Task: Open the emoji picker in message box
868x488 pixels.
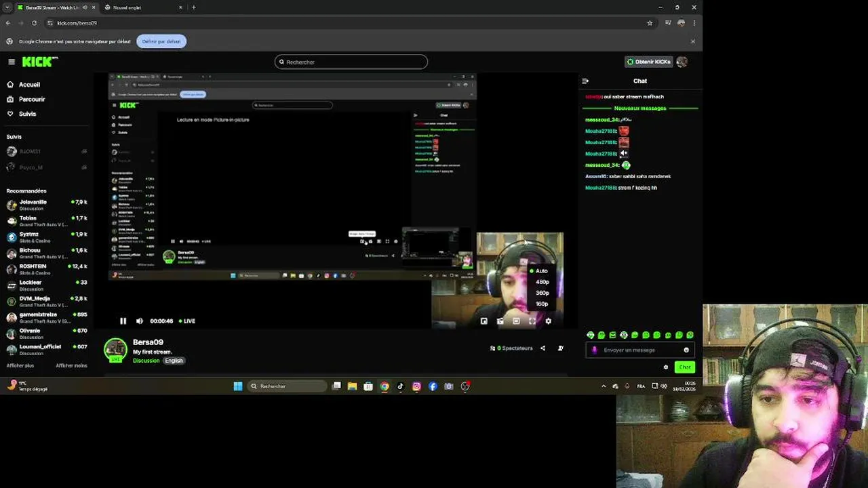Action: coord(686,350)
